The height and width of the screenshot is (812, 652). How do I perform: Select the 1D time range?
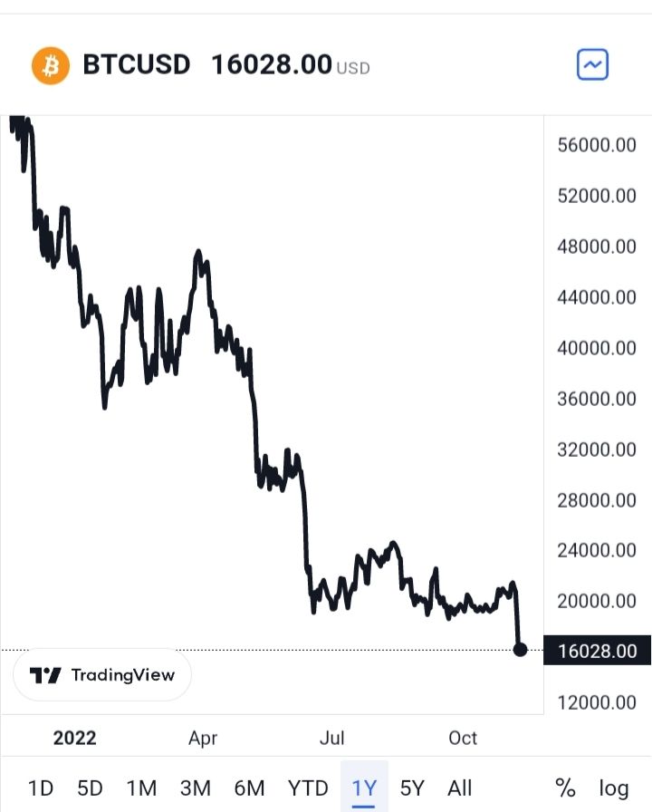click(40, 788)
